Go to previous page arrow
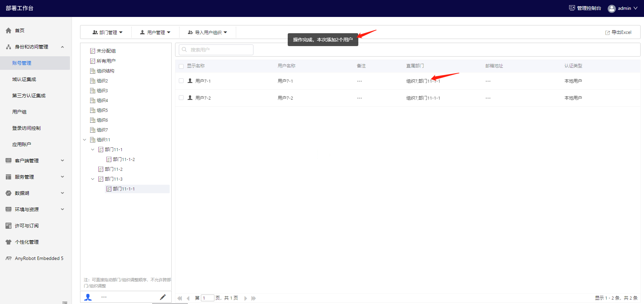The image size is (644, 304). (x=188, y=298)
